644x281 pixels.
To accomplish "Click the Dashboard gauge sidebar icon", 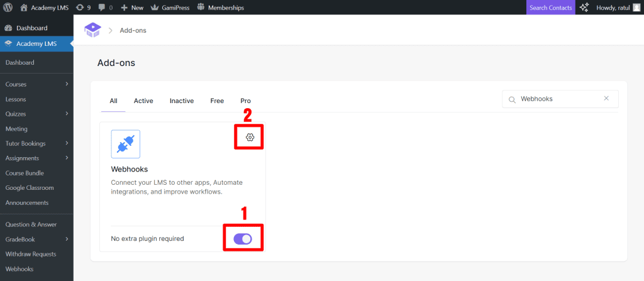I will coord(8,28).
